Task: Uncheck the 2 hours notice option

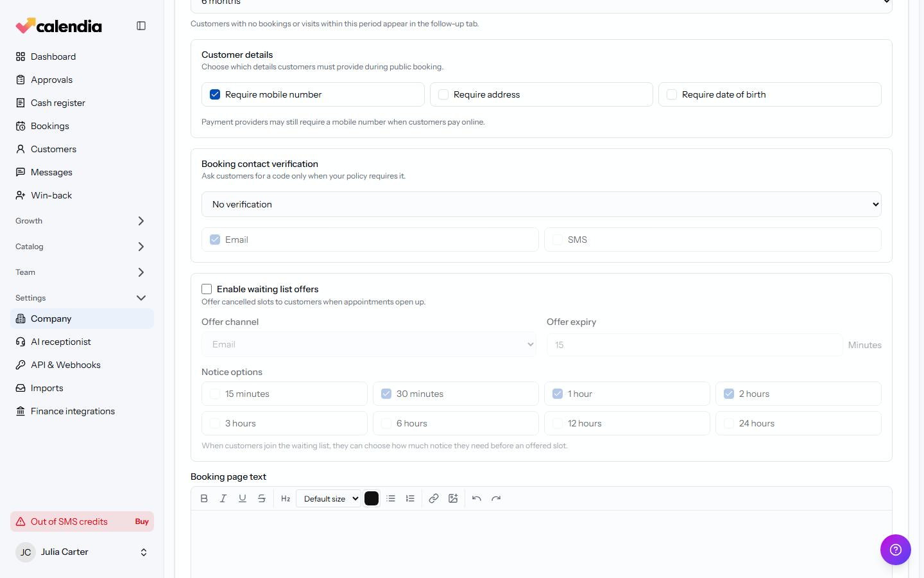Action: (729, 394)
